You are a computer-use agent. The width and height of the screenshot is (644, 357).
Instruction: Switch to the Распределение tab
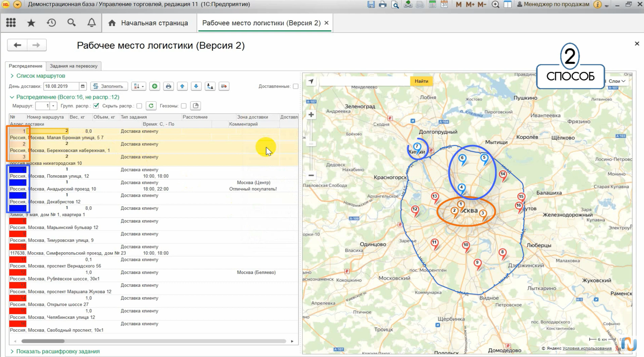pyautogui.click(x=26, y=66)
